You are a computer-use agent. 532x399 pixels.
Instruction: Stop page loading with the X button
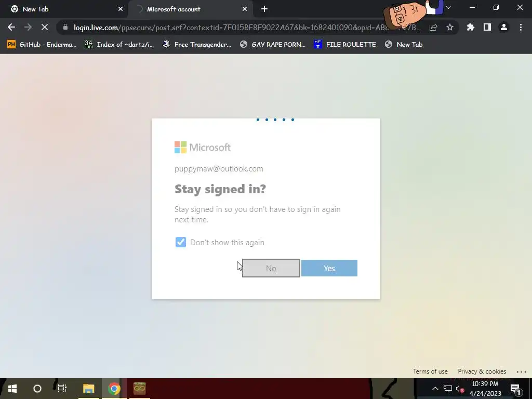(45, 27)
